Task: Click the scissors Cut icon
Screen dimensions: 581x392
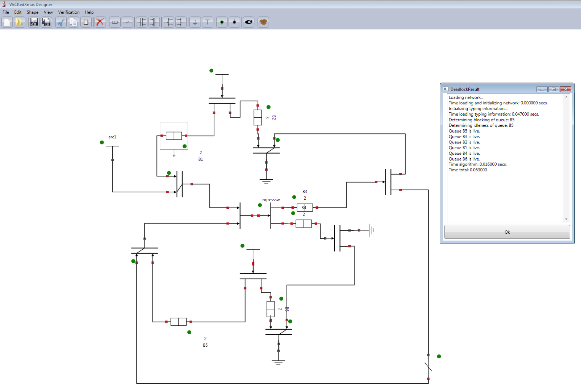Action: (x=61, y=22)
